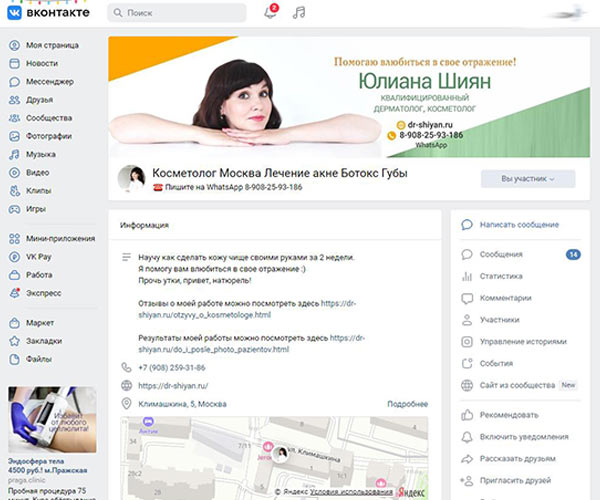
Task: Open the results link do_i_posle_photo_pazientov.html
Action: click(214, 350)
